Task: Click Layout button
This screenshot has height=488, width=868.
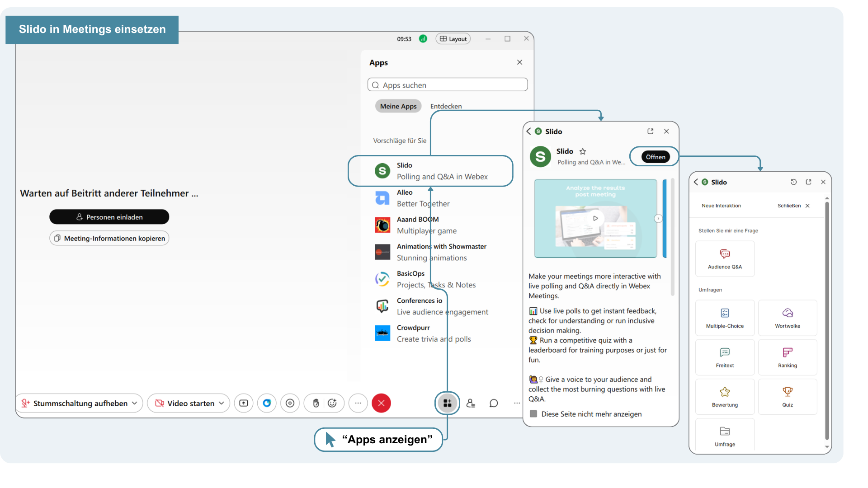Action: pyautogui.click(x=453, y=39)
